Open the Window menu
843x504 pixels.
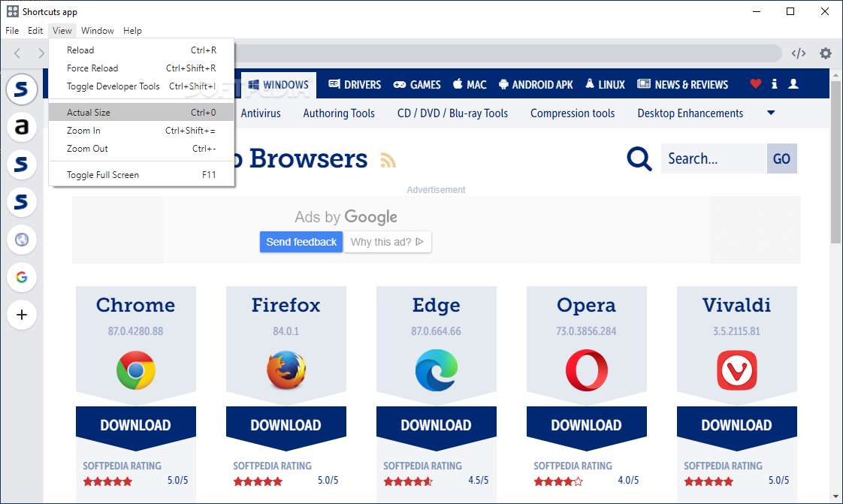point(98,31)
